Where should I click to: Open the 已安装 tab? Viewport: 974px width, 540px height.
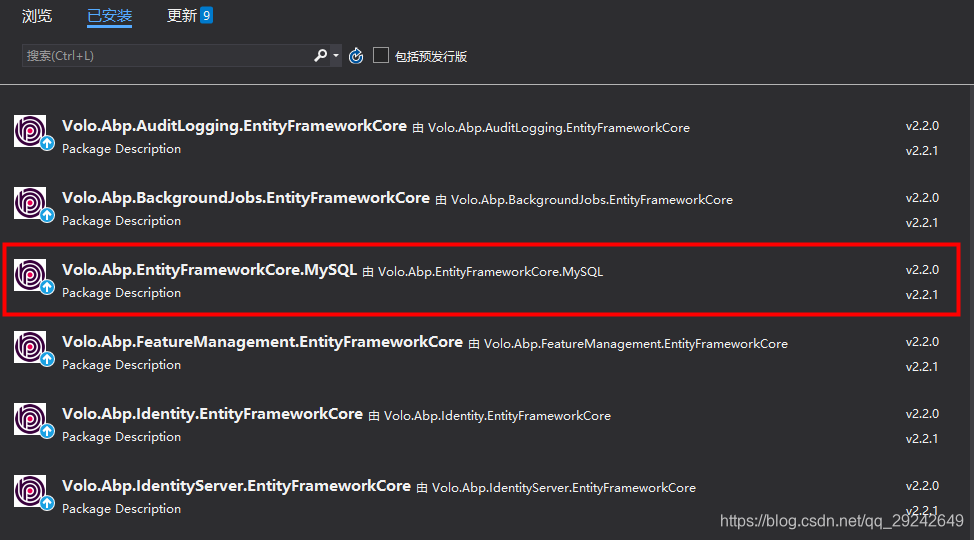point(109,16)
